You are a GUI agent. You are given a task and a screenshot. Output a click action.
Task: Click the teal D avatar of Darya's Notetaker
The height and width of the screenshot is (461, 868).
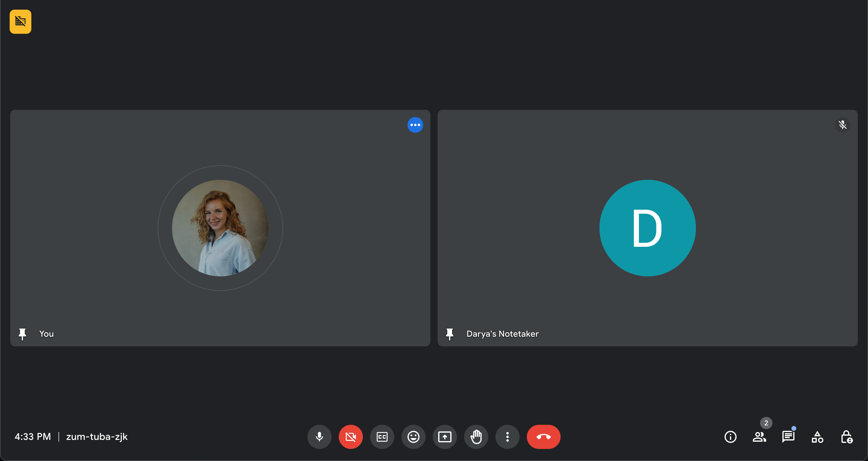(x=647, y=228)
